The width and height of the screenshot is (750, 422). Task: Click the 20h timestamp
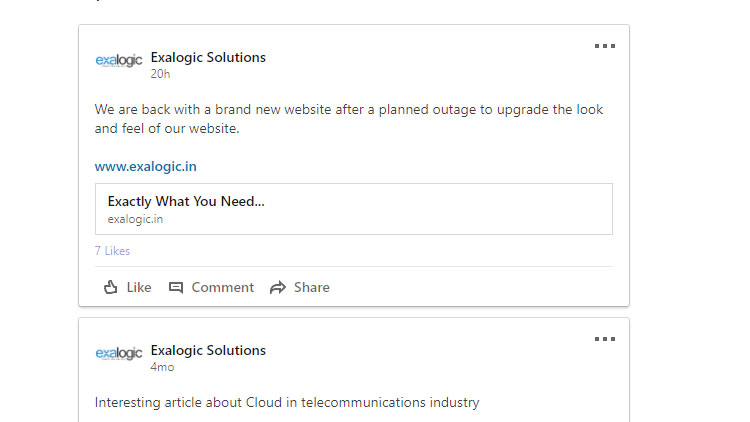click(x=160, y=73)
